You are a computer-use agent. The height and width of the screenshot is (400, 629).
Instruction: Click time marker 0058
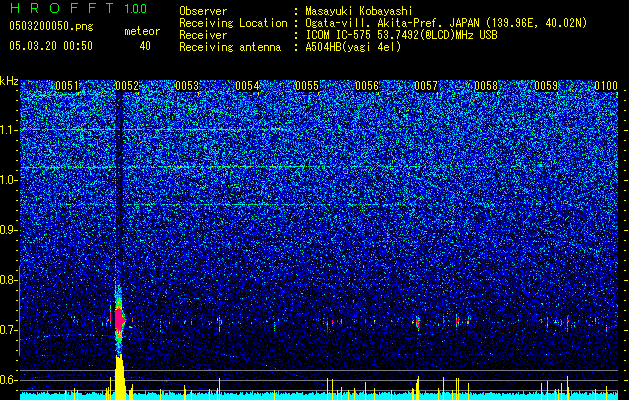[486, 86]
